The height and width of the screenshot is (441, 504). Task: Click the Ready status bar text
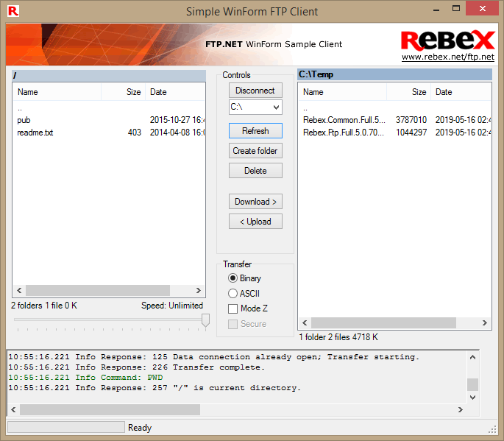[x=140, y=428]
